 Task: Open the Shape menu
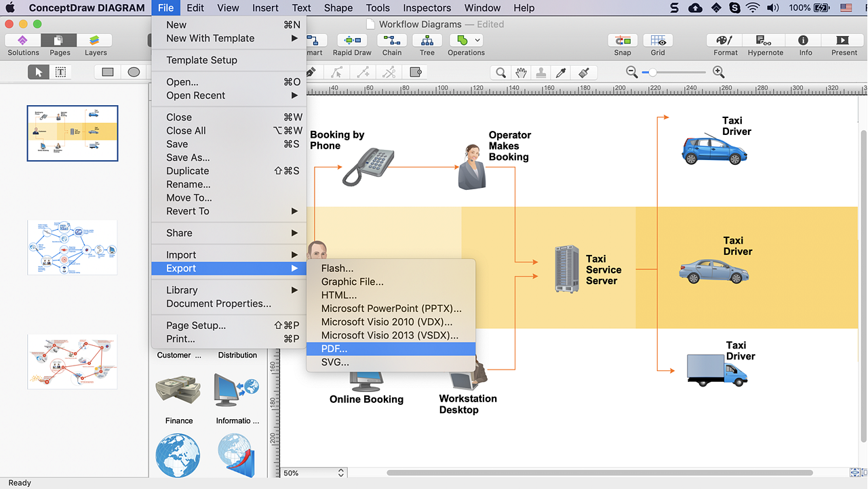(338, 8)
